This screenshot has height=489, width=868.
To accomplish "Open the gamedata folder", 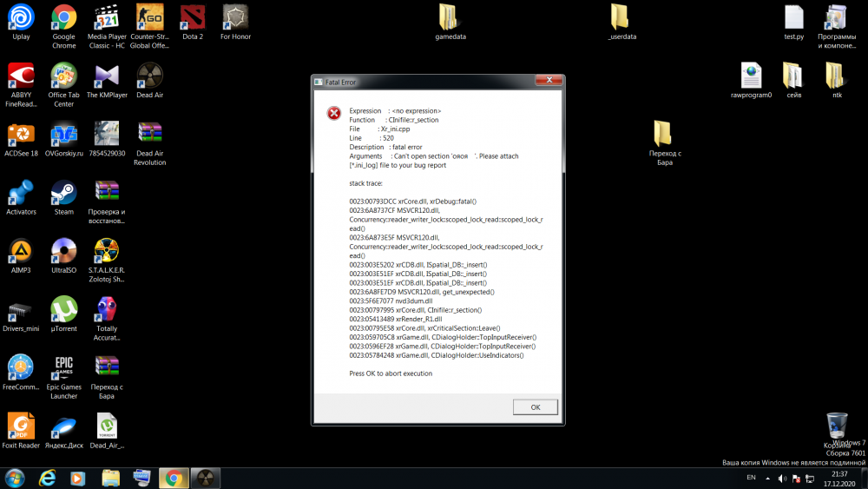I will [x=449, y=20].
